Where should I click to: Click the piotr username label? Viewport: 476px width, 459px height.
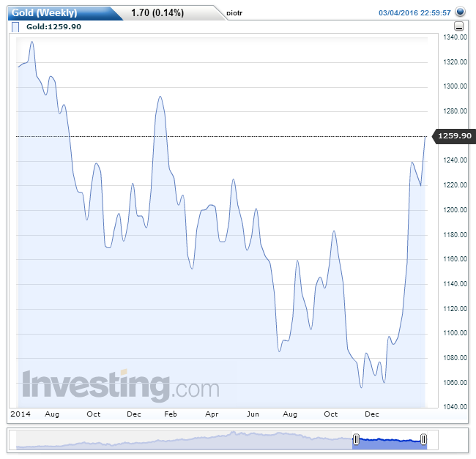click(234, 13)
